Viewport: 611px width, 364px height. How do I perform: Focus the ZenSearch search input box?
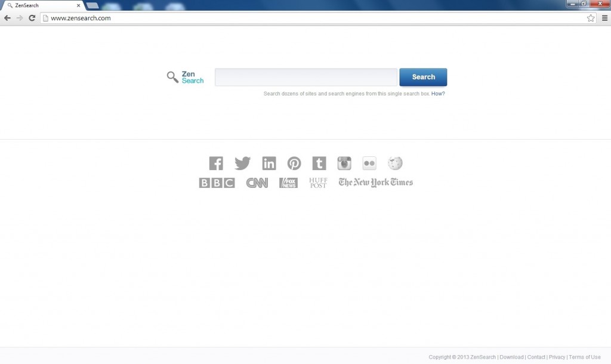306,77
